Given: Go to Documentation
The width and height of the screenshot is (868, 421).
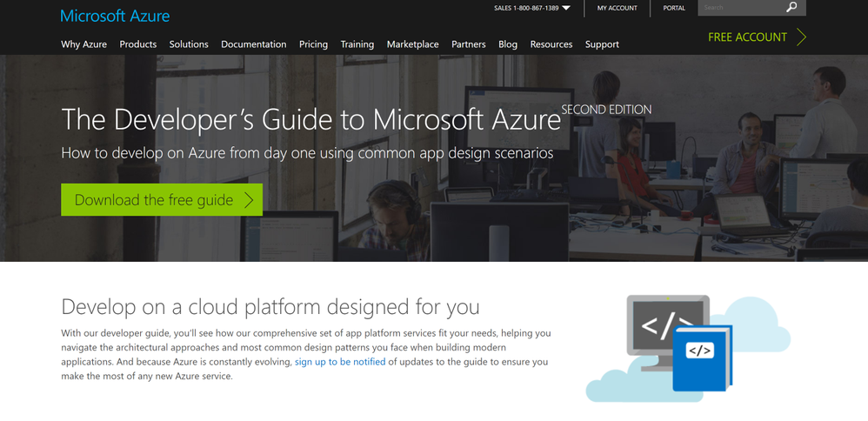Looking at the screenshot, I should point(254,44).
